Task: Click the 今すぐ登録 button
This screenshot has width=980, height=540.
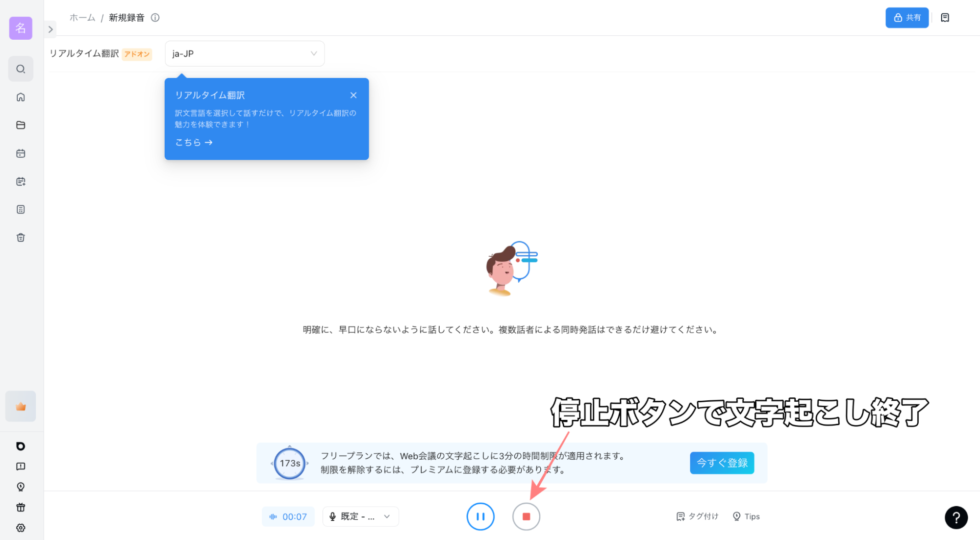Action: click(x=722, y=463)
